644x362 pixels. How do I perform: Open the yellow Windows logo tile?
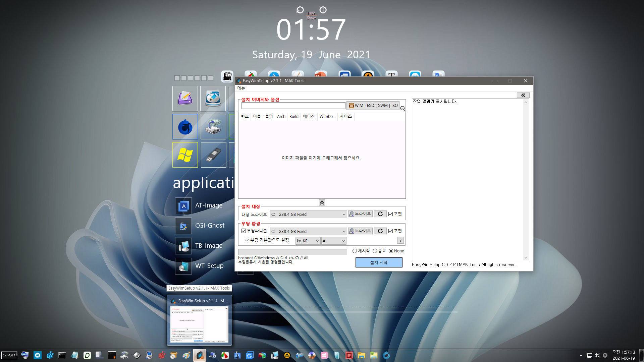click(185, 155)
